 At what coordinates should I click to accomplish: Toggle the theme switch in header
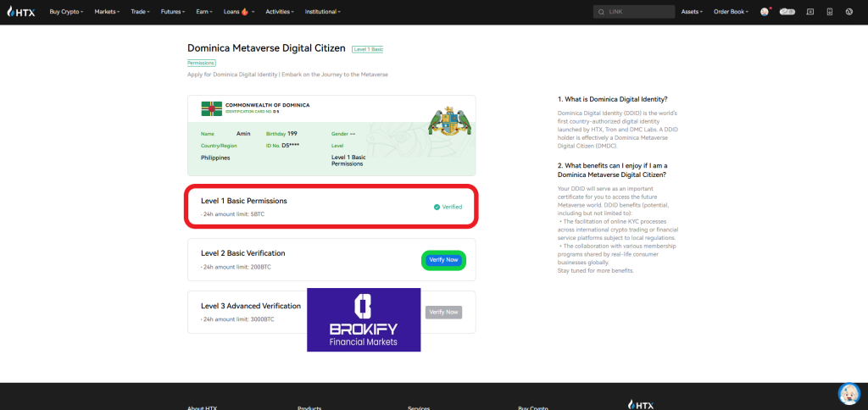[787, 12]
